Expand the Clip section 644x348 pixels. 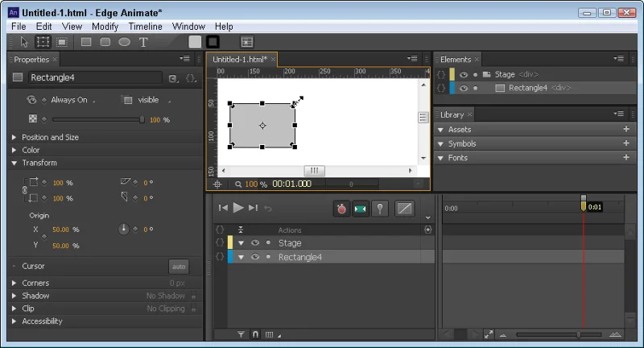14,309
